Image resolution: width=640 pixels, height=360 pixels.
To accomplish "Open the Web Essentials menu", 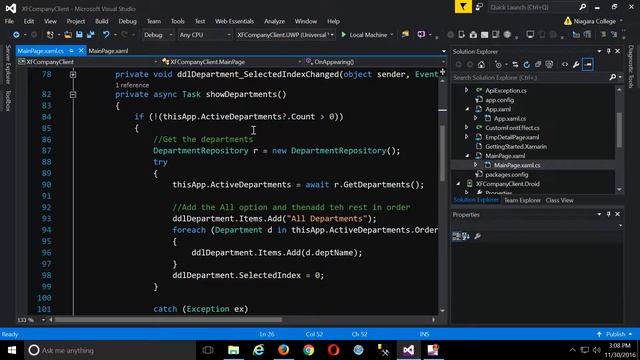I will 234,21.
